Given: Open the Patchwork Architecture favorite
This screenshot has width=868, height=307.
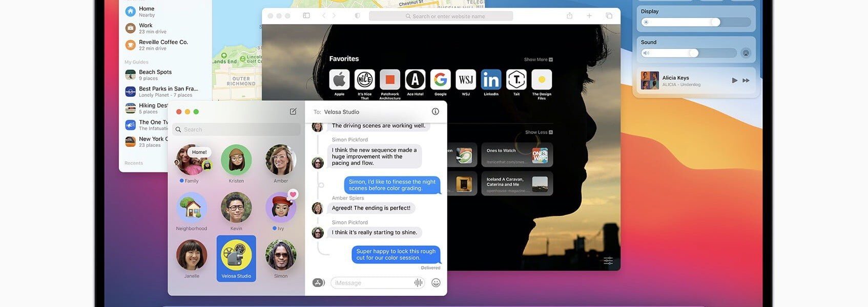Looking at the screenshot, I should (x=390, y=80).
